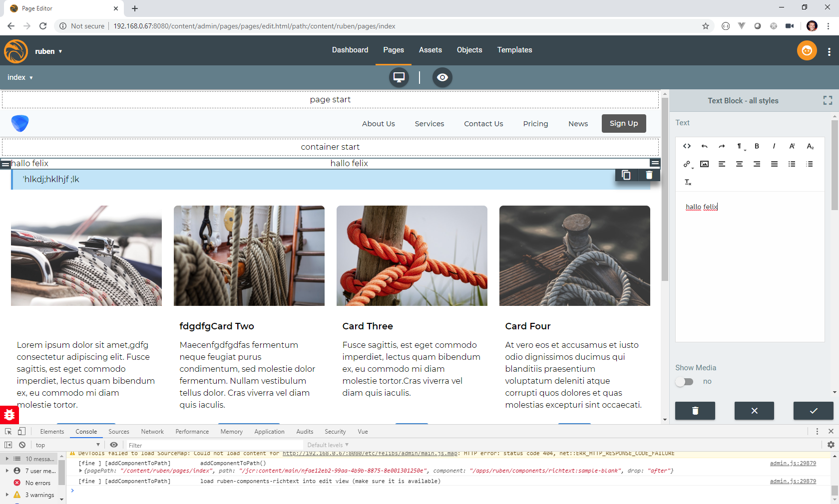Viewport: 839px width, 504px height.
Task: Toggle the Show Media switch
Action: (x=684, y=381)
